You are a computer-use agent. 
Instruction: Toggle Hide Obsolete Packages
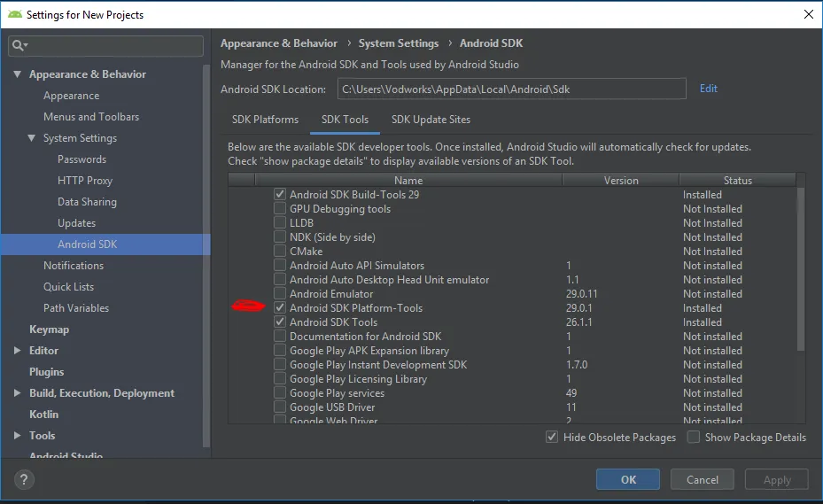(552, 437)
